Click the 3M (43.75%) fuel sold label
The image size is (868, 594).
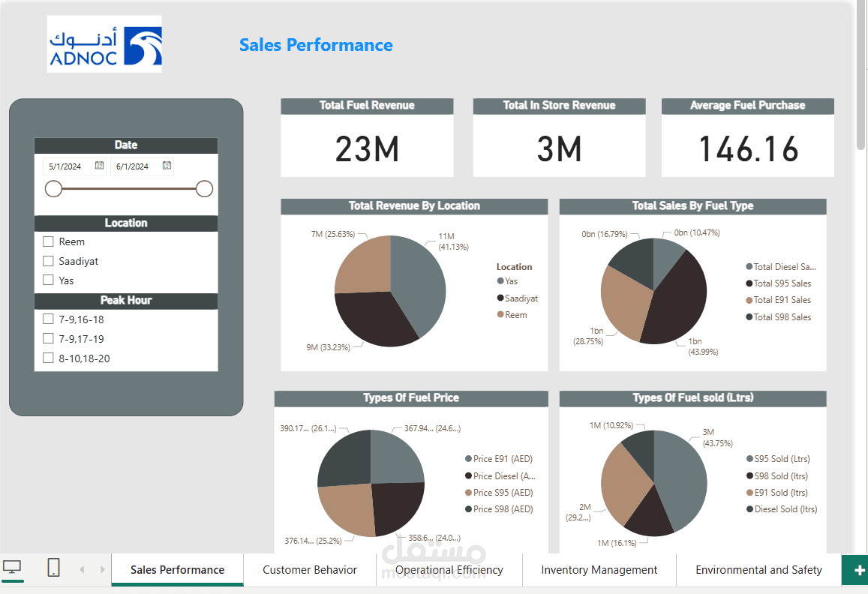point(717,438)
